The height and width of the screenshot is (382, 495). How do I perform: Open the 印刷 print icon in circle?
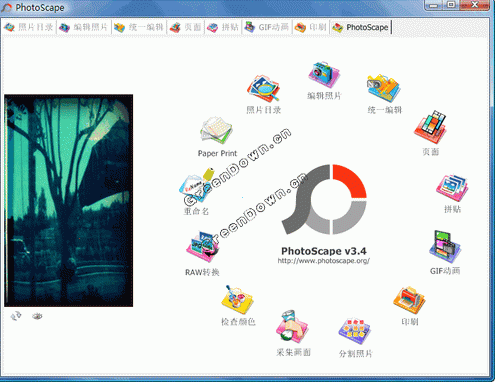(x=409, y=300)
